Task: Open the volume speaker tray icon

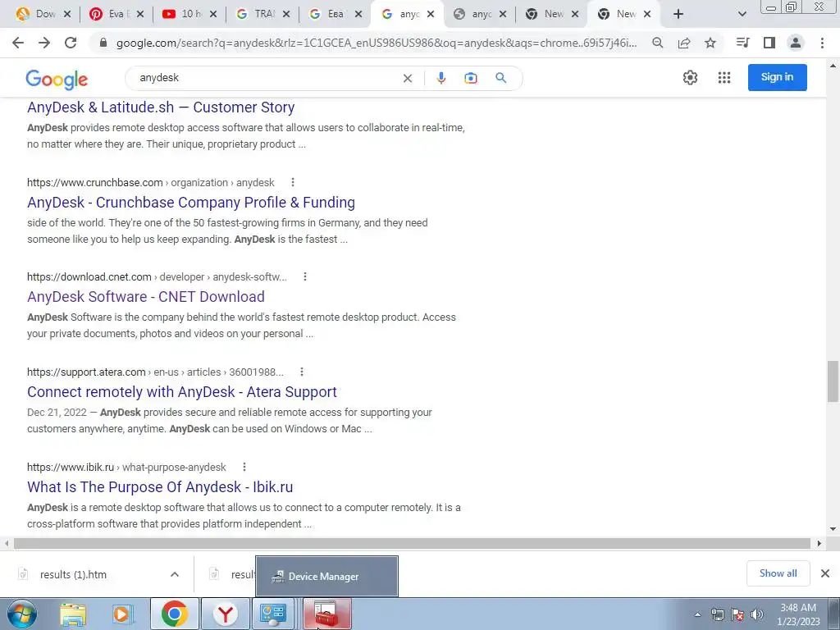Action: click(757, 614)
